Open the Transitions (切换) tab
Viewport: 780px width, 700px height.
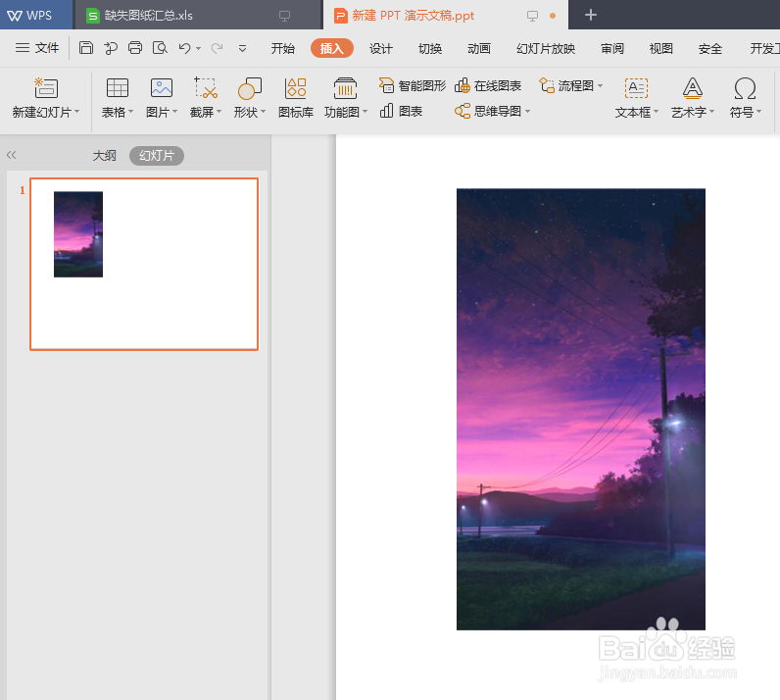click(430, 48)
